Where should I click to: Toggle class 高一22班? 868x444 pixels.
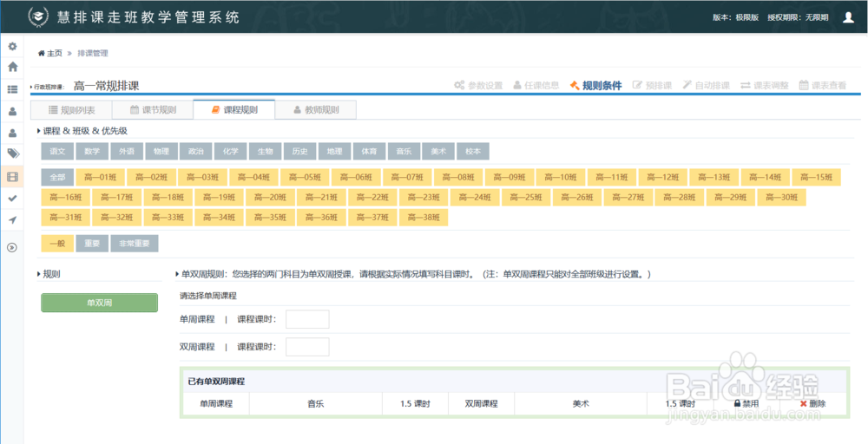click(372, 198)
